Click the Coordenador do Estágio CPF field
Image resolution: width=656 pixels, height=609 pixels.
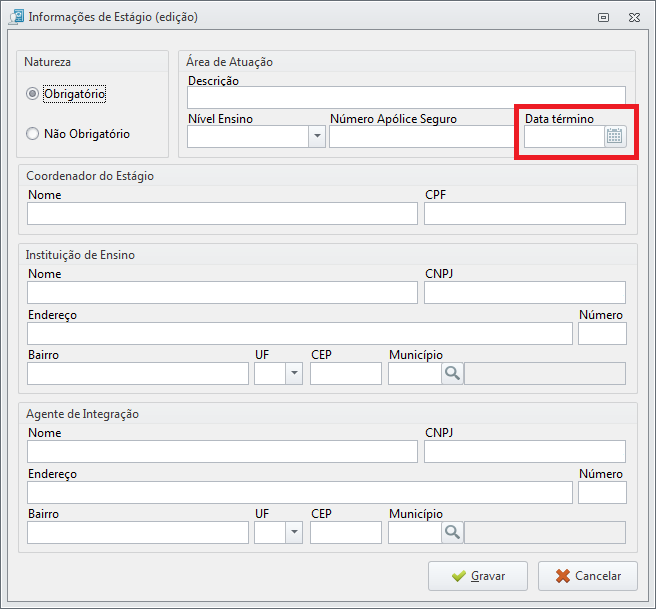pyautogui.click(x=525, y=213)
